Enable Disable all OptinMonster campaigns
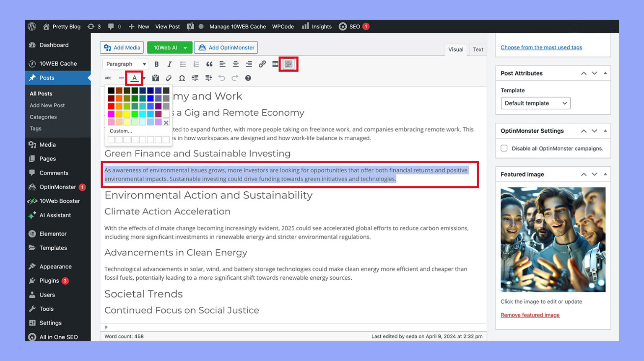Screen dimensions: 644x361 (x=504, y=148)
